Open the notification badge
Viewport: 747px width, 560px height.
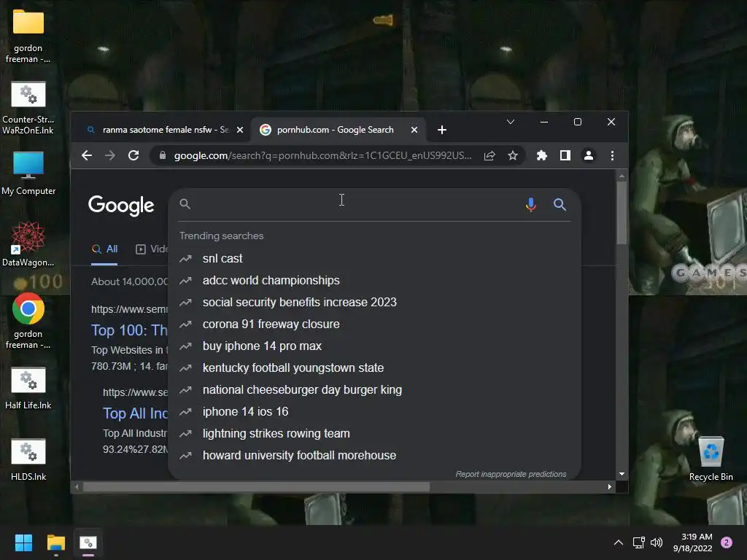tap(727, 542)
